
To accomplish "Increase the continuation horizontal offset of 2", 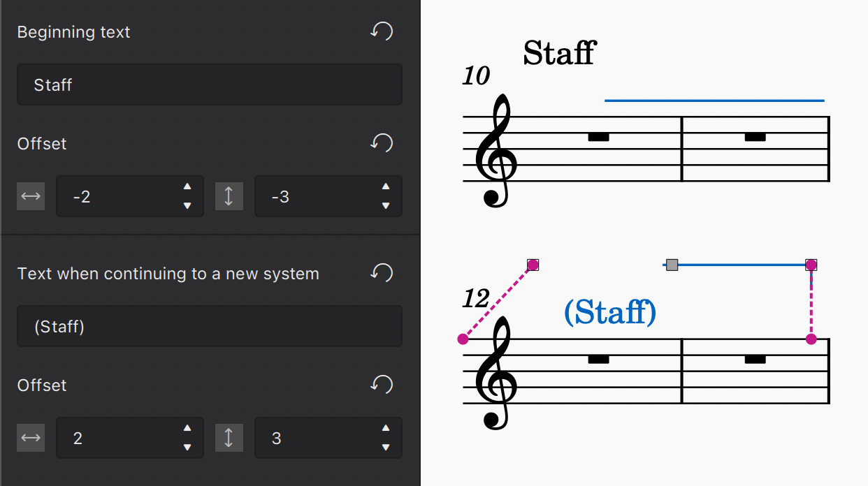I will (187, 429).
